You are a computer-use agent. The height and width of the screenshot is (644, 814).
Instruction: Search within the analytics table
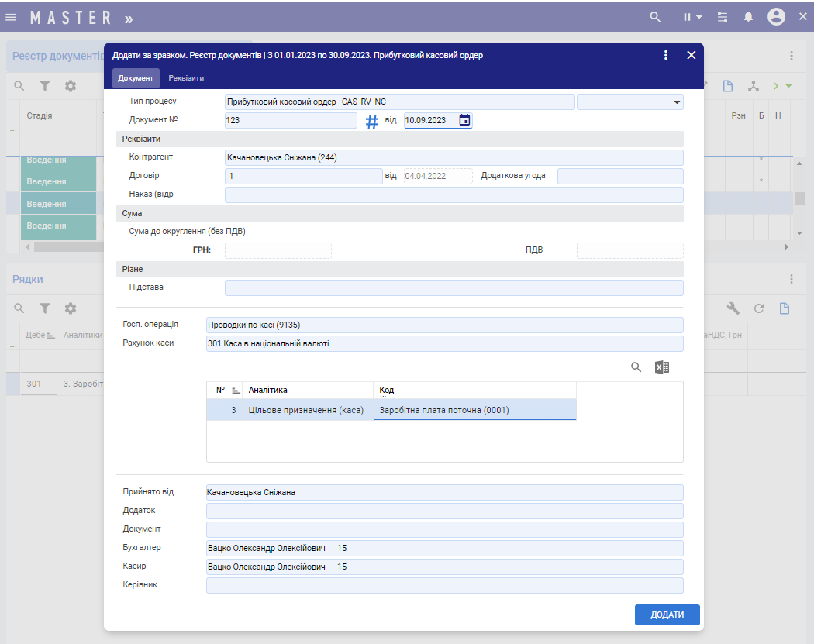tap(636, 367)
